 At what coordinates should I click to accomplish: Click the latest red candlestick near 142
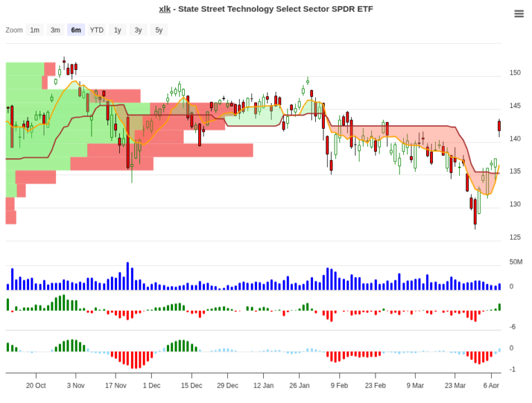(499, 126)
